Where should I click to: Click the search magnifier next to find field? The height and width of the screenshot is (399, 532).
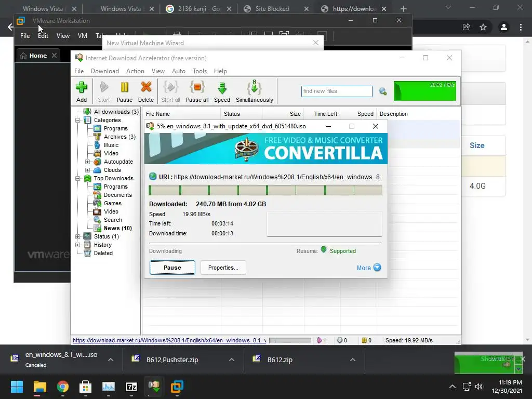(x=383, y=91)
